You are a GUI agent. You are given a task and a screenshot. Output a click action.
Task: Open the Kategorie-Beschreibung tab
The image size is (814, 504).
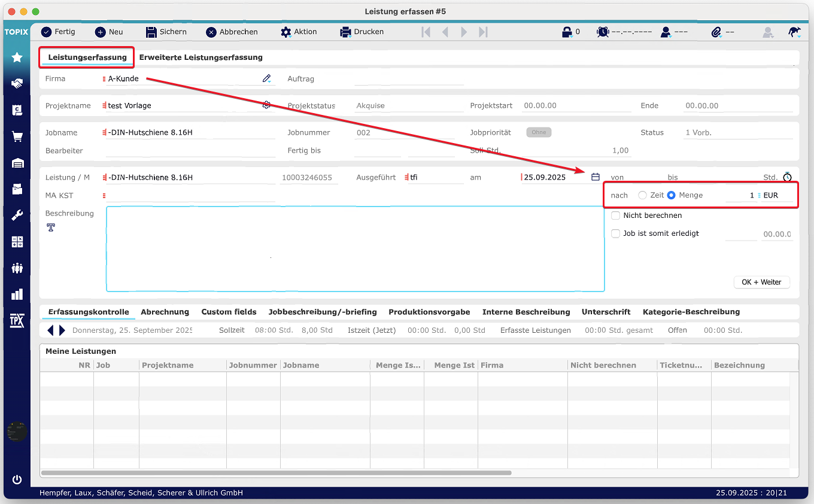(691, 312)
